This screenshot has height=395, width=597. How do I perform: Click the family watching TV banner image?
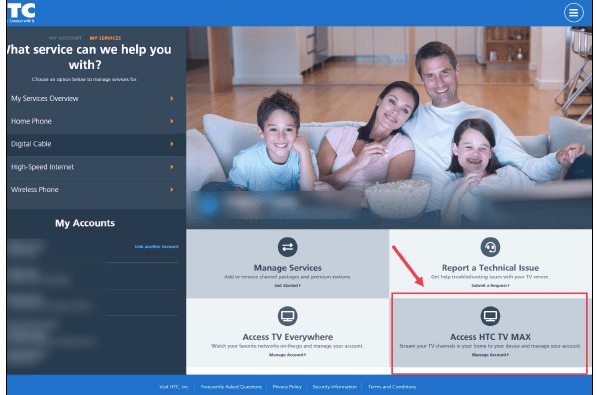pyautogui.click(x=389, y=127)
